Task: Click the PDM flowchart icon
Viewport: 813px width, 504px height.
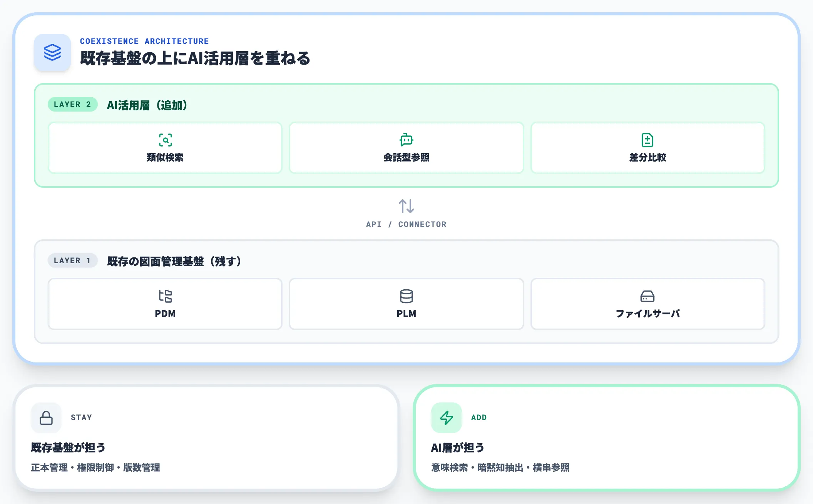Action: [x=166, y=296]
